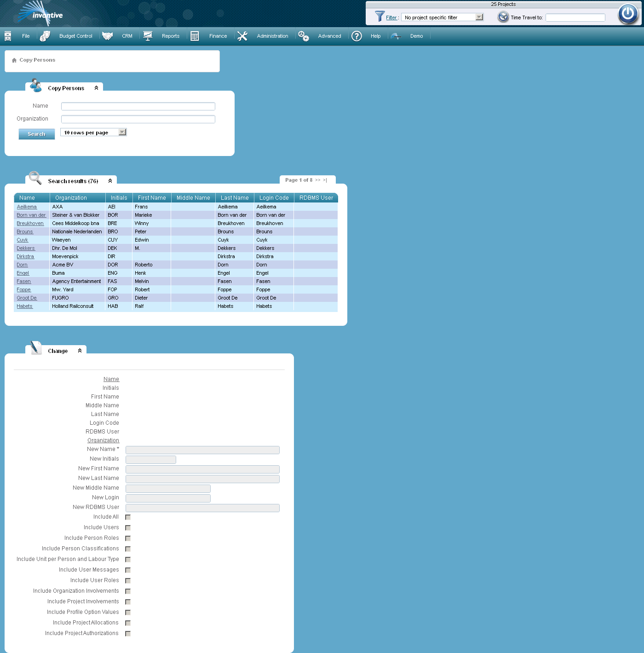
Task: Collapse the Search results panel
Action: (x=110, y=180)
